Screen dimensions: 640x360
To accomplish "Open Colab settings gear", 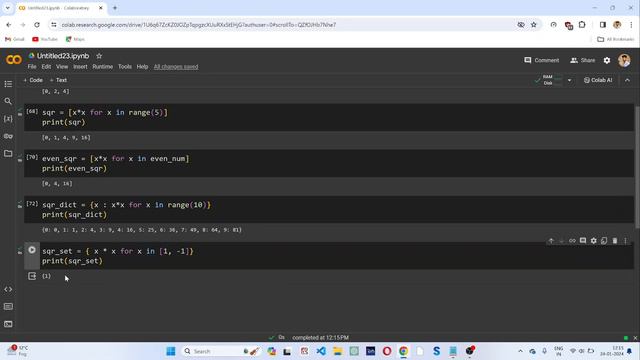I will tap(607, 60).
